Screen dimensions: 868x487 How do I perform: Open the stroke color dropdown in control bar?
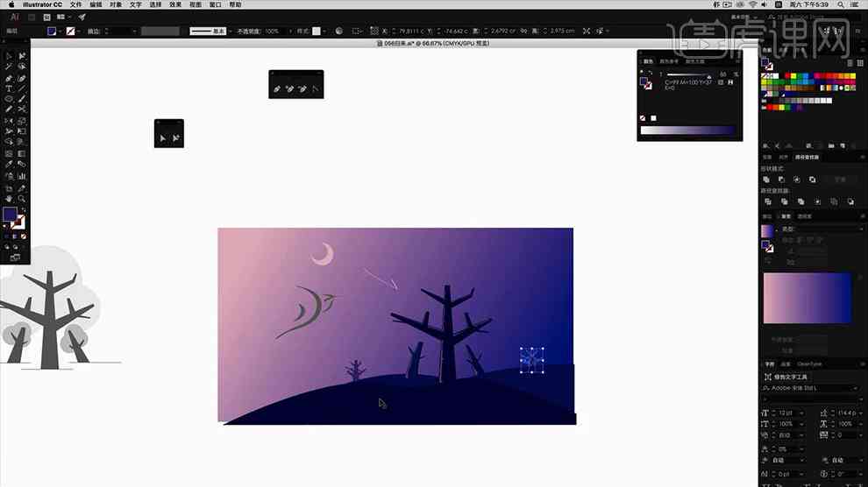pos(79,31)
